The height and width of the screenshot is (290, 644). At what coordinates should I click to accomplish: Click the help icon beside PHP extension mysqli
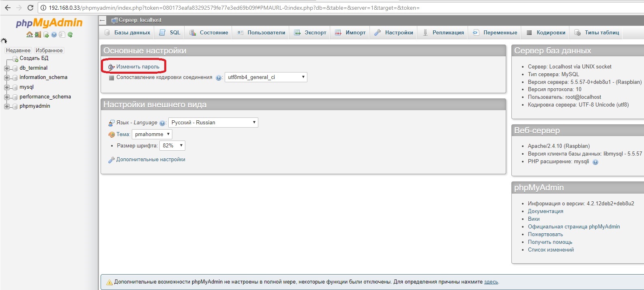pyautogui.click(x=595, y=162)
